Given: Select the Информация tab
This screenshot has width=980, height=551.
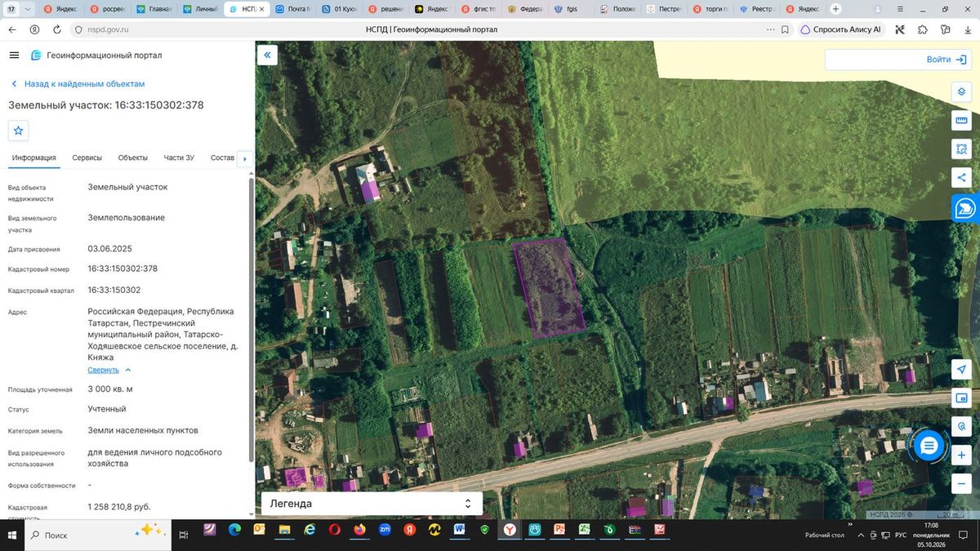Looking at the screenshot, I should (x=34, y=158).
